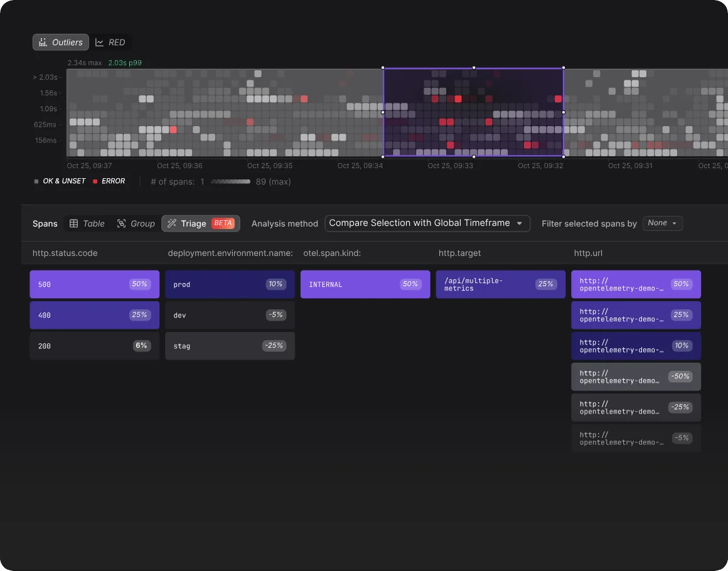Select the stag environment value
This screenshot has height=571, width=728.
coord(230,346)
